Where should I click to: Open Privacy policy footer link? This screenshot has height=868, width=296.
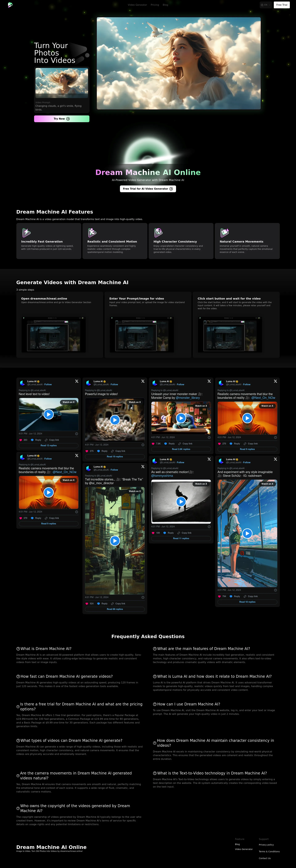click(x=266, y=845)
